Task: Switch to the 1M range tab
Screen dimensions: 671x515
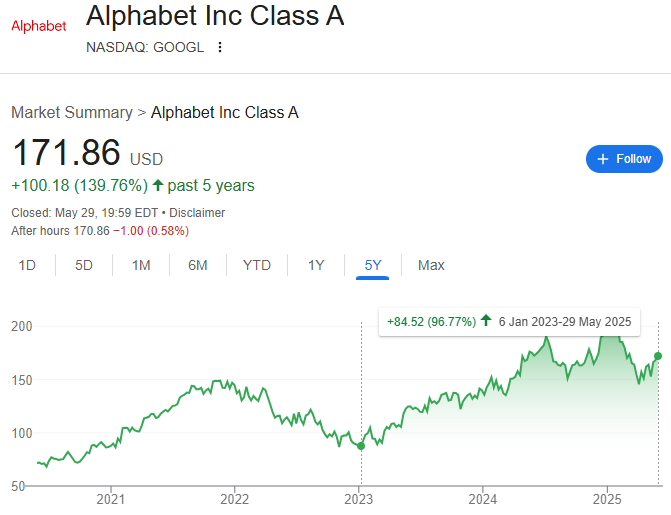Action: [141, 265]
